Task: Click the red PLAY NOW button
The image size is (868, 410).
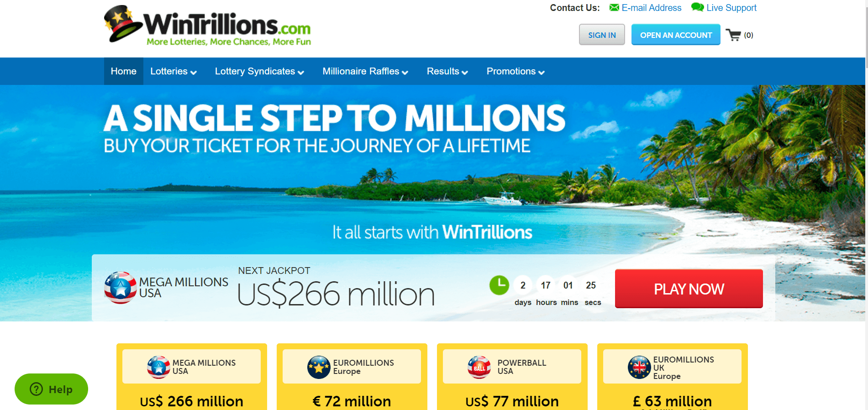Action: [689, 289]
